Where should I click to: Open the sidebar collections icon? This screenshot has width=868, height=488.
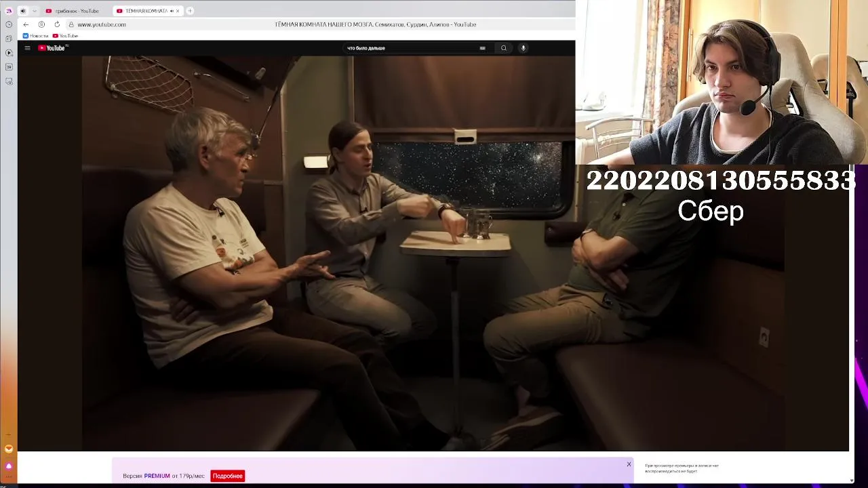click(x=9, y=39)
